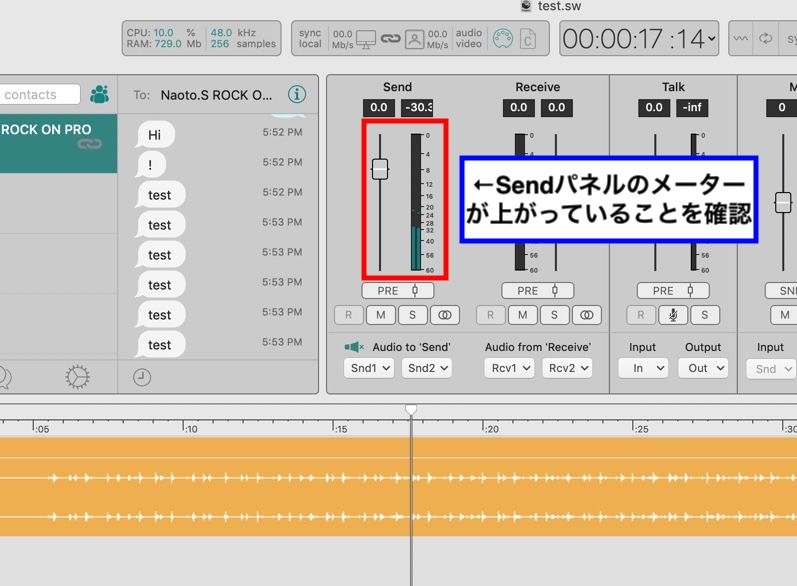Click the MIDI connector icon
Image resolution: width=797 pixels, height=586 pixels.
[503, 39]
